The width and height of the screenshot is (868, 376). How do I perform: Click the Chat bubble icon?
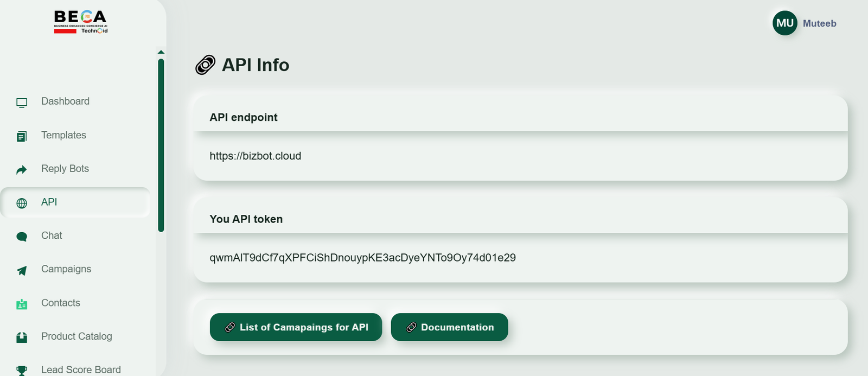pos(22,237)
